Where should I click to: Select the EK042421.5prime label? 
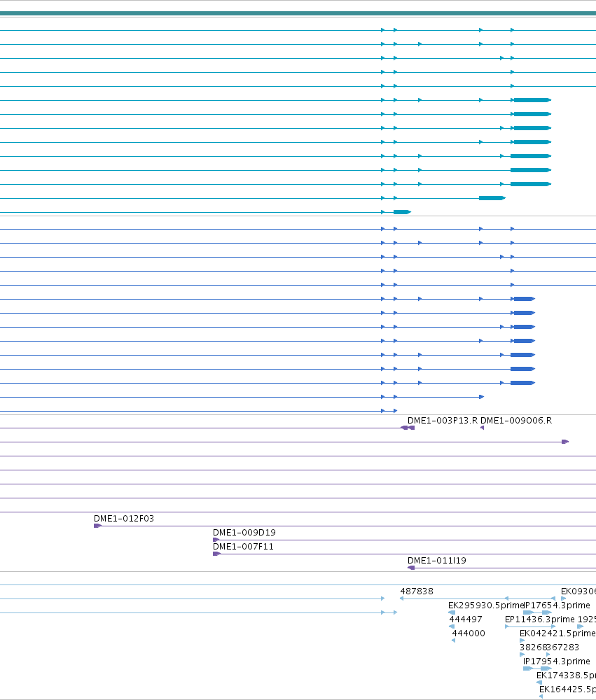(x=557, y=633)
